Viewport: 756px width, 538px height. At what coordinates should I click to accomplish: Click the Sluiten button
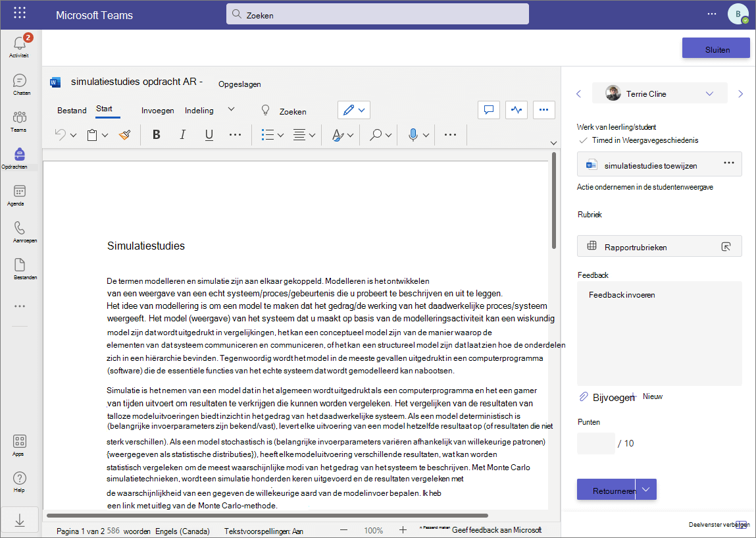click(716, 48)
